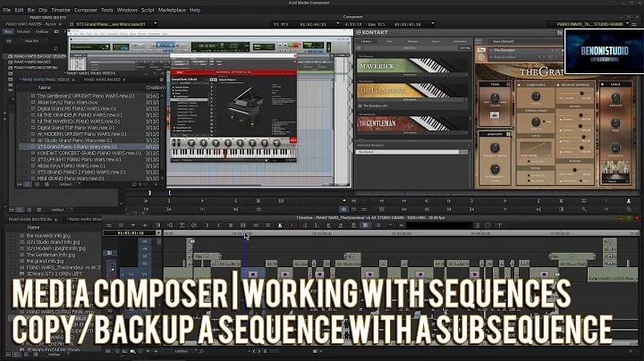Screen dimensions: 644x361
Task: Click the red marker icon in timeline toolbar
Action: point(292,225)
